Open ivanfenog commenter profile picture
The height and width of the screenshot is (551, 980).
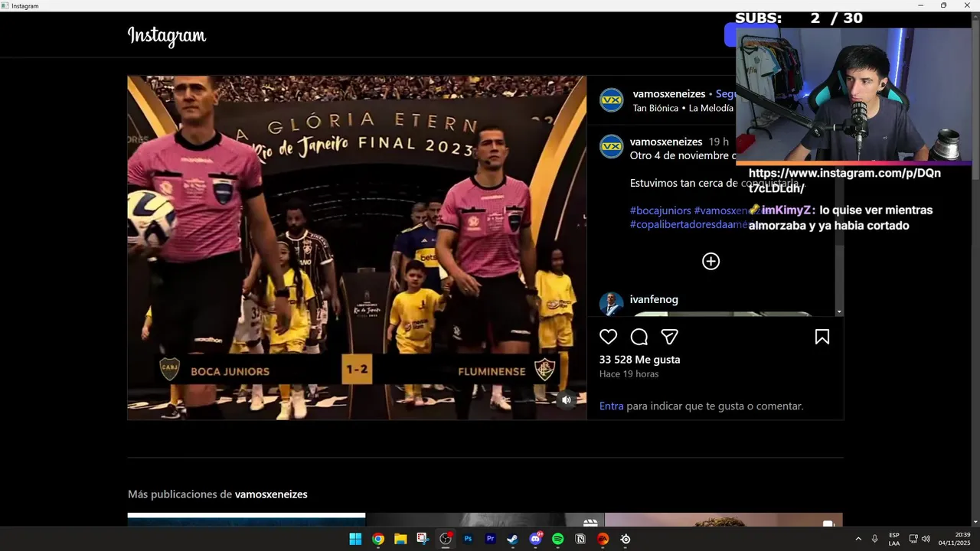coord(611,304)
